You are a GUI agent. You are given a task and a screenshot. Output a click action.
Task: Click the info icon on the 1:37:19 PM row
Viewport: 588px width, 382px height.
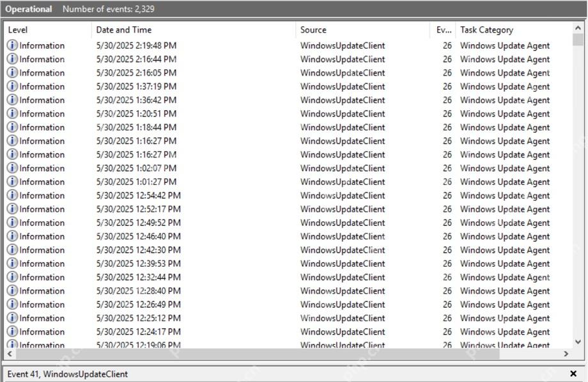[12, 86]
